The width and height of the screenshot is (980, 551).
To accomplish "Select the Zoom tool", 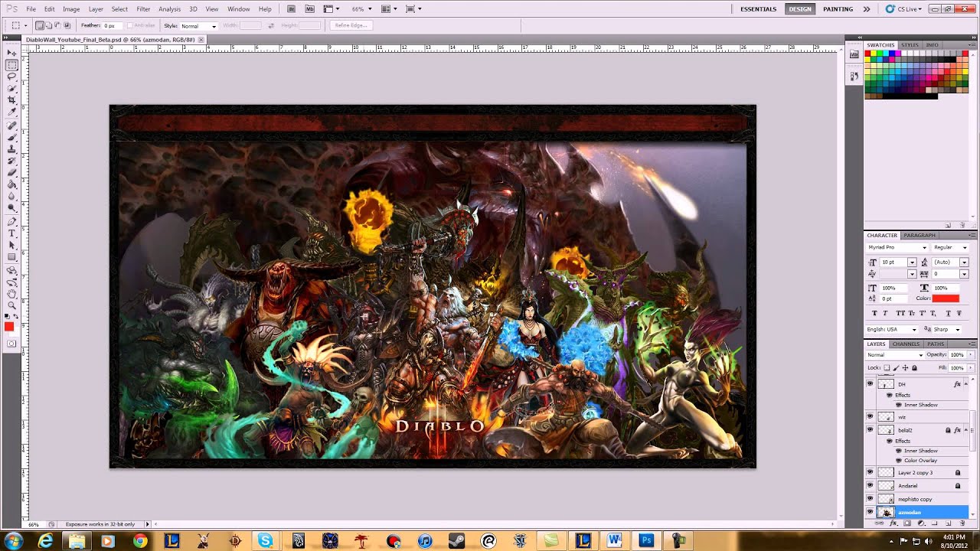I will coord(11,305).
